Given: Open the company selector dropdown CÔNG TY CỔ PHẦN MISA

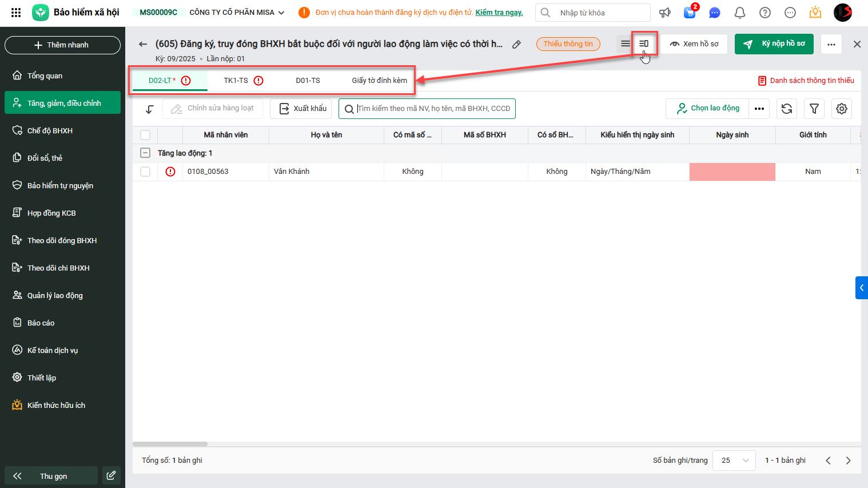Looking at the screenshot, I should [237, 13].
